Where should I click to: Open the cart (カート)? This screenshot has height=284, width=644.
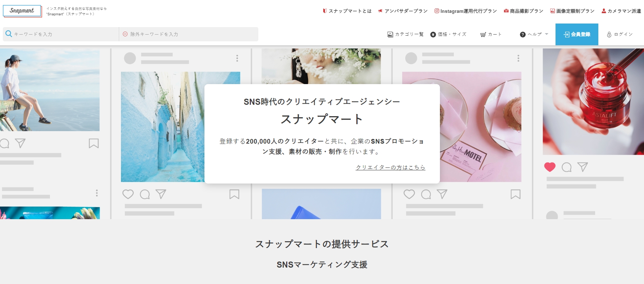[491, 34]
